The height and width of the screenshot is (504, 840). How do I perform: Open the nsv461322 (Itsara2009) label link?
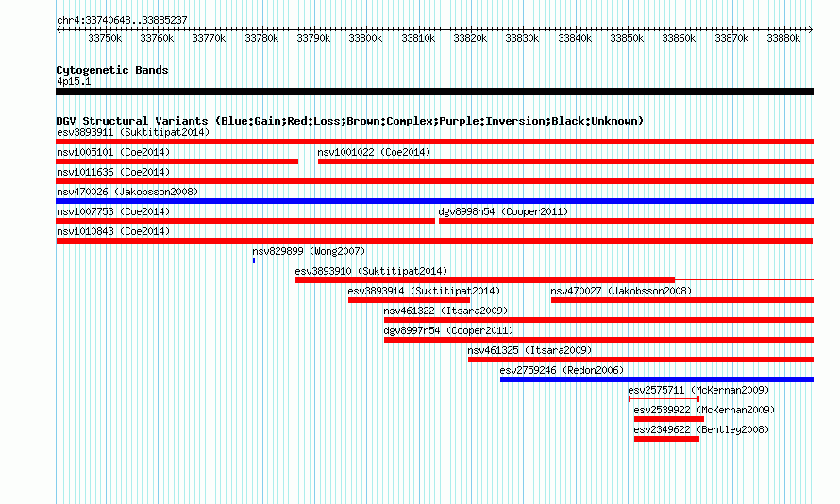[x=445, y=311]
